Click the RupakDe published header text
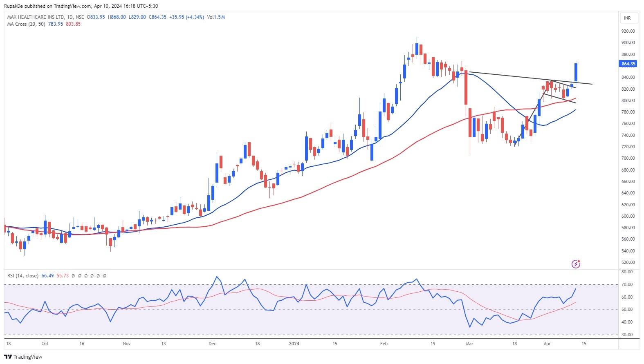Viewport: 644px width, 364px height. point(80,6)
